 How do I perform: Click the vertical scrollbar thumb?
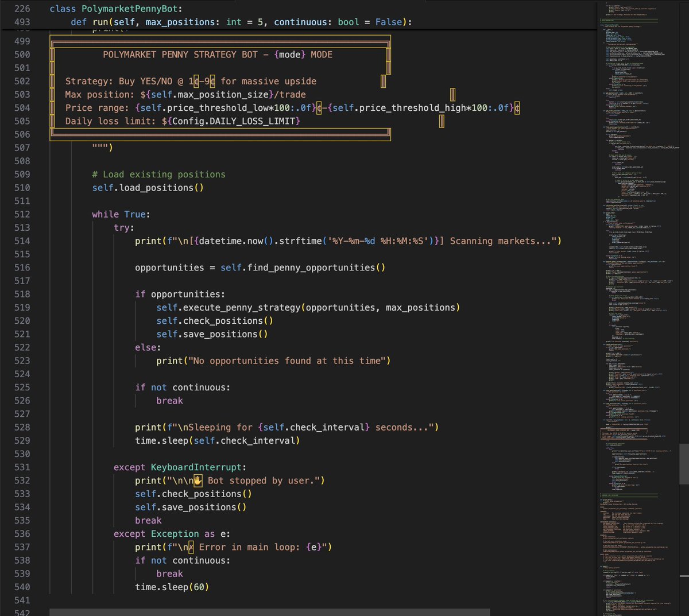684,464
